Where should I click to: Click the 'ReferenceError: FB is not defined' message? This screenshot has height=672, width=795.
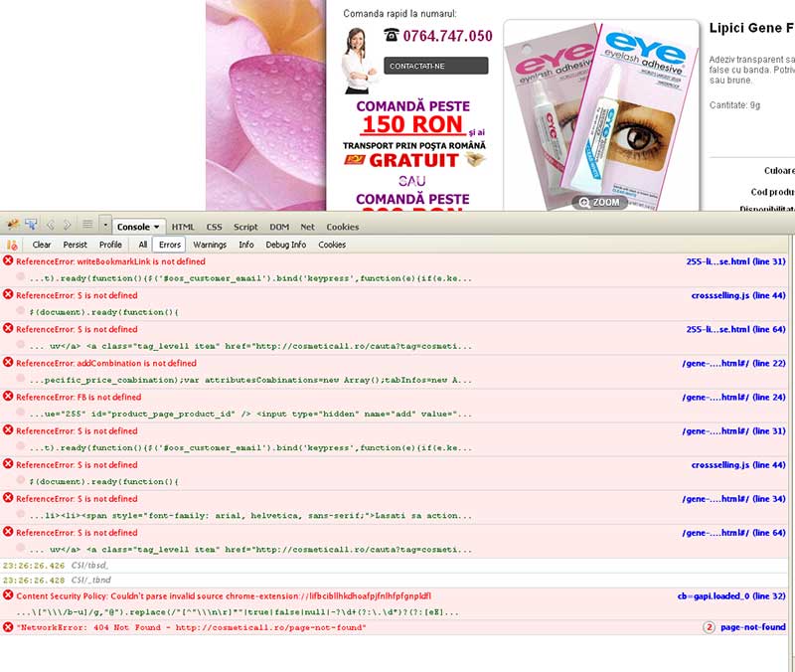pyautogui.click(x=79, y=397)
